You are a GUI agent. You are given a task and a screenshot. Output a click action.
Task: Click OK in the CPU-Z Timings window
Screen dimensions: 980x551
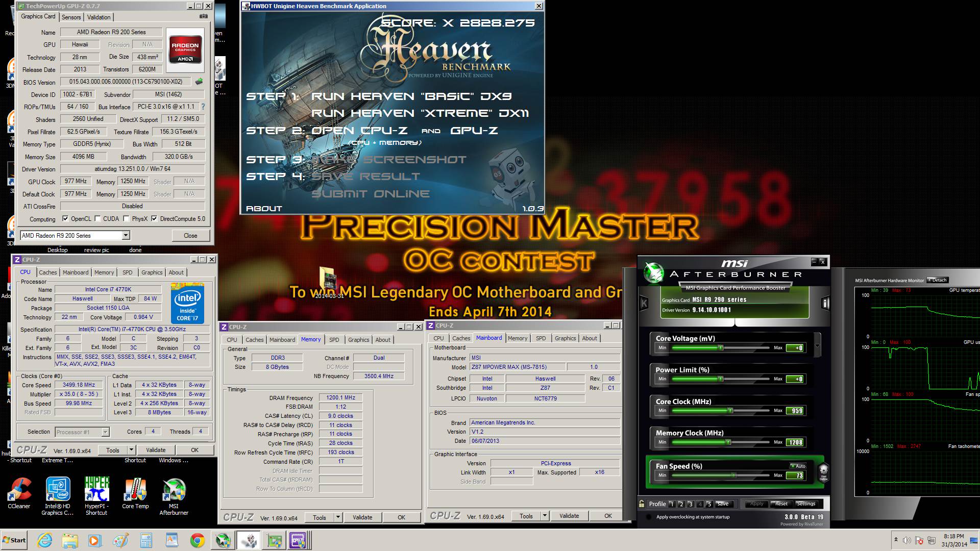[402, 517]
